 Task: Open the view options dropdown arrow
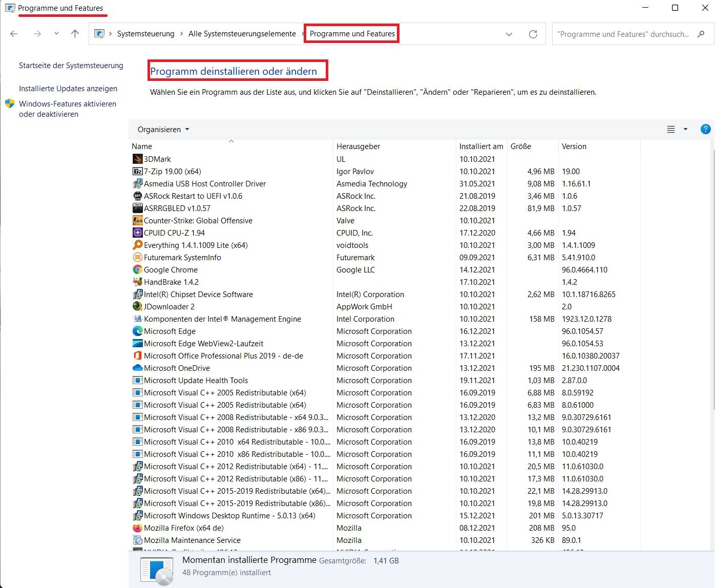click(x=685, y=130)
